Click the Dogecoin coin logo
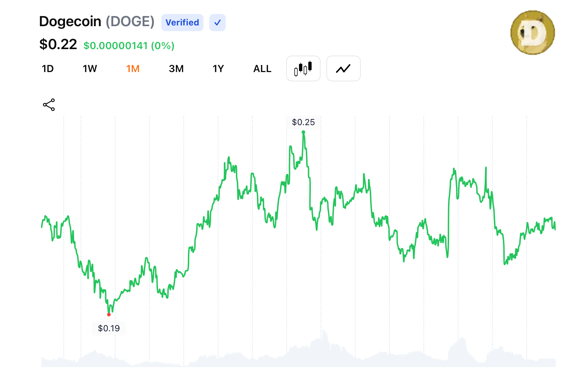The image size is (588, 375). (x=532, y=33)
